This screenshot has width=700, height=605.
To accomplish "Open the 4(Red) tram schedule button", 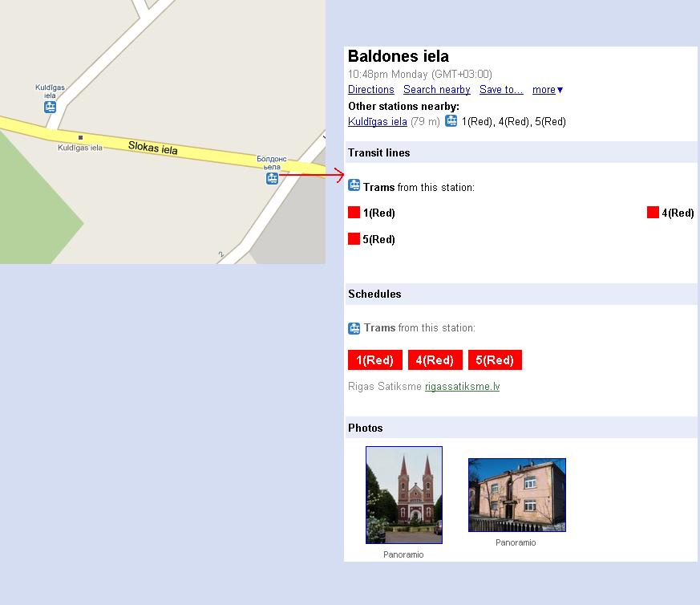I will [435, 359].
